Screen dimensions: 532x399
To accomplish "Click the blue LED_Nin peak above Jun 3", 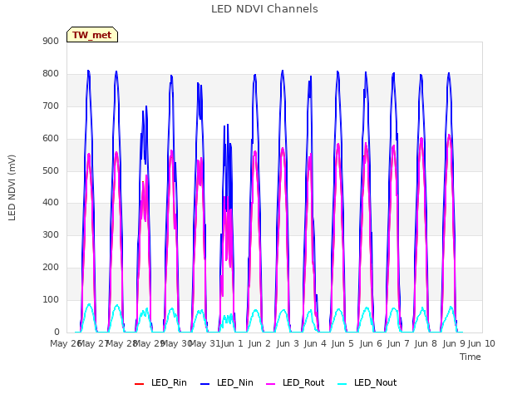I will 283,71.
